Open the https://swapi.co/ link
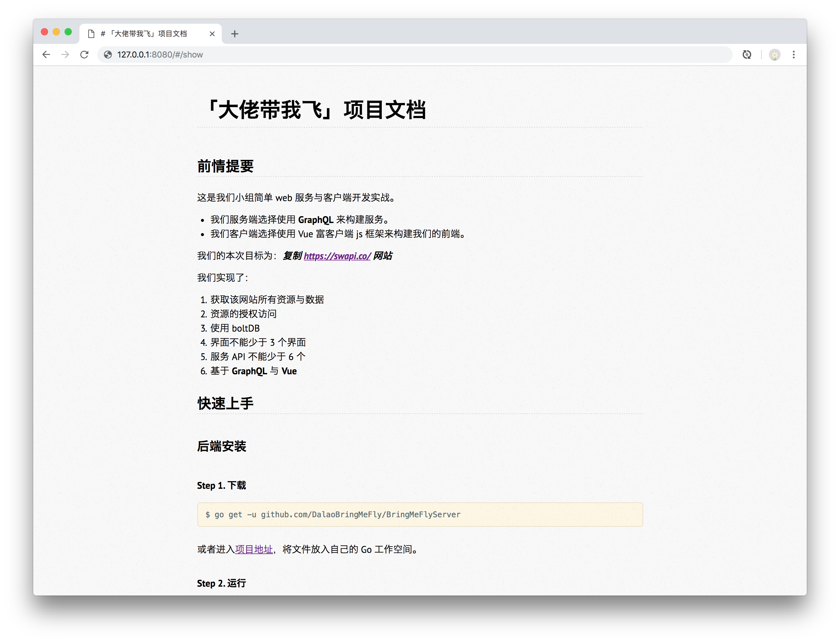This screenshot has height=643, width=840. tap(337, 256)
